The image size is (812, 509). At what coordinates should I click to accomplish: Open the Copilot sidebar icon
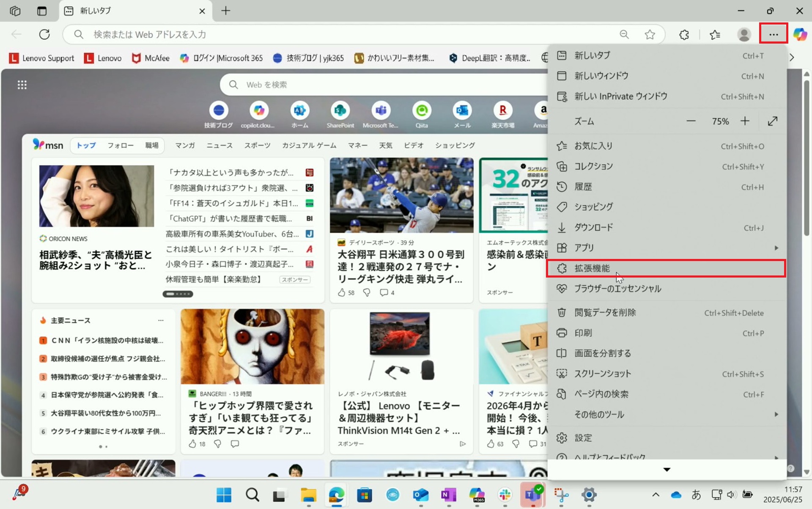coord(800,34)
